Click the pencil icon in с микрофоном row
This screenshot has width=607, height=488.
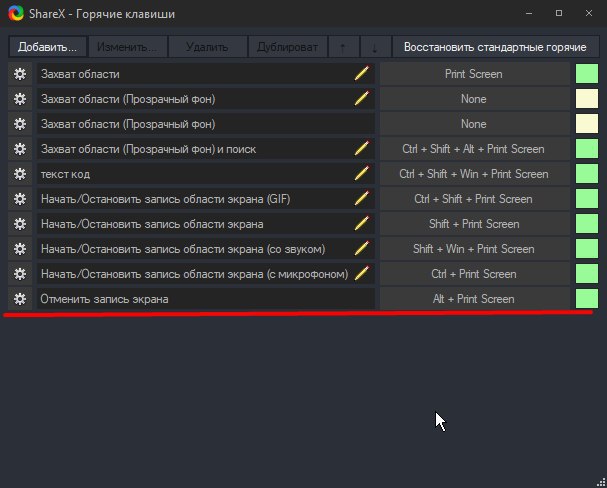[362, 273]
